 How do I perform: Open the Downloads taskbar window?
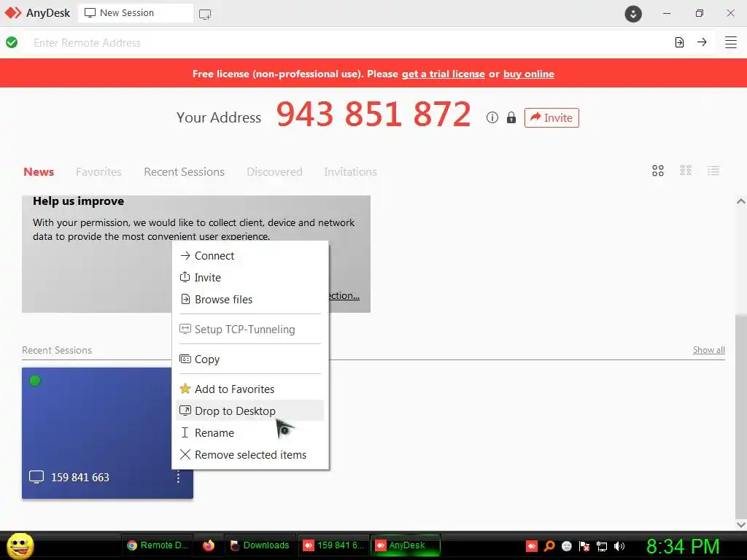260,545
